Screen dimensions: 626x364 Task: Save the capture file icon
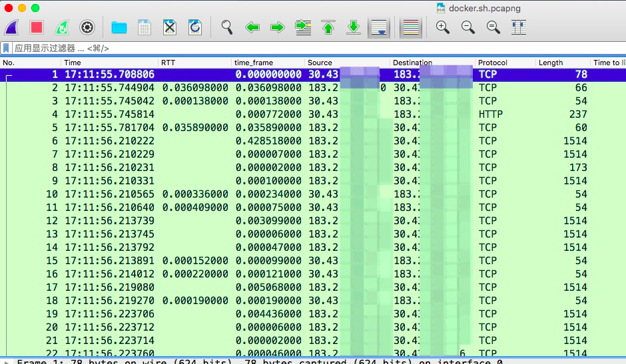click(x=145, y=27)
